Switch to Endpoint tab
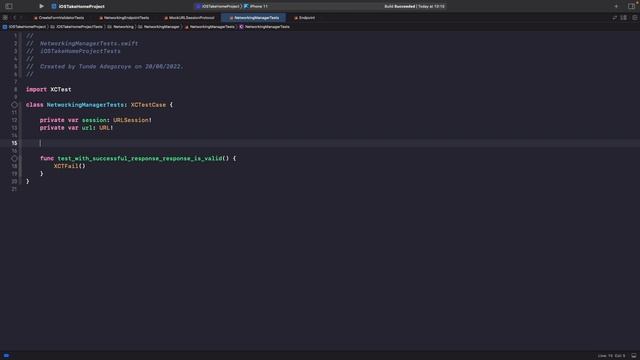 coord(304,18)
